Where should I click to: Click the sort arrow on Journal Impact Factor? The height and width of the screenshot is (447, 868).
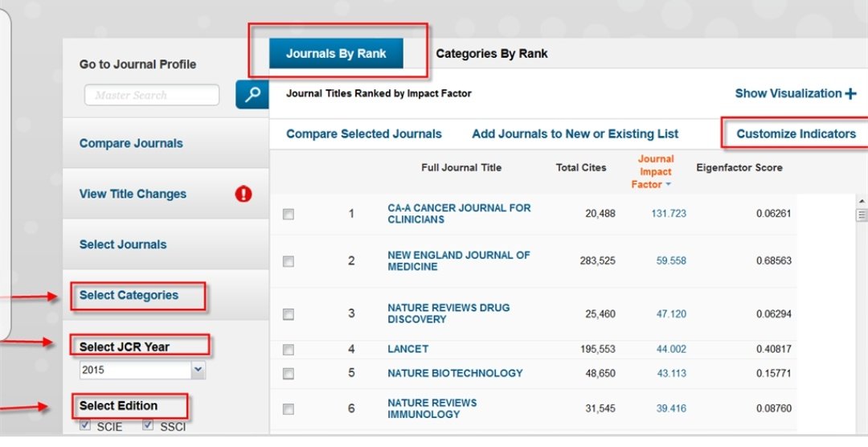668,185
